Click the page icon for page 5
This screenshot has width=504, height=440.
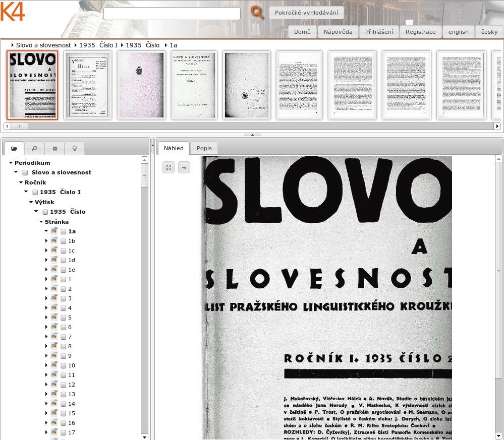pyautogui.click(x=54, y=318)
